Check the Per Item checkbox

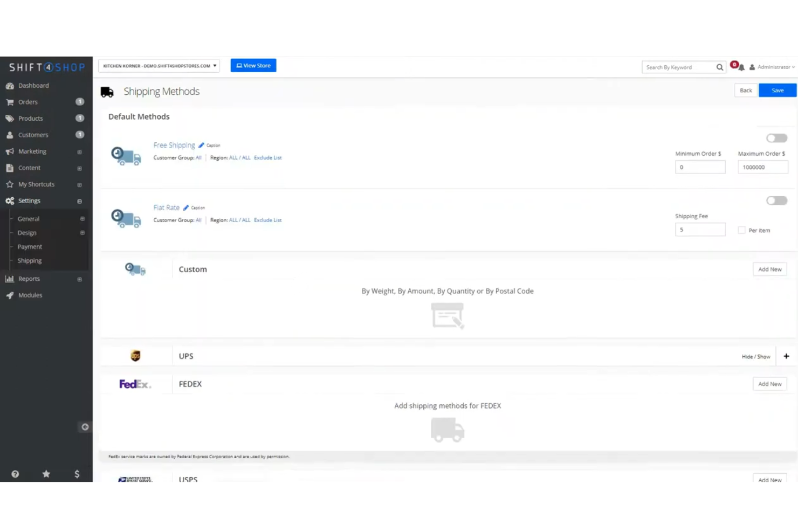click(742, 230)
